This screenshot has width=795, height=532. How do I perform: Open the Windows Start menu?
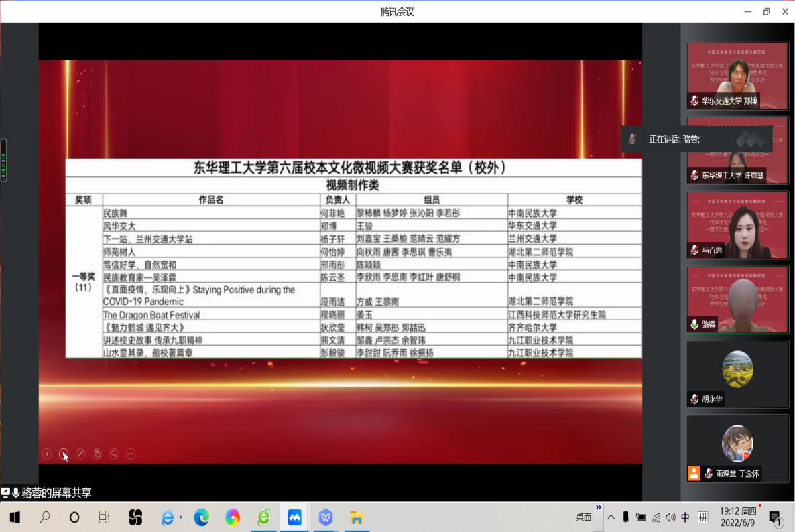click(14, 517)
